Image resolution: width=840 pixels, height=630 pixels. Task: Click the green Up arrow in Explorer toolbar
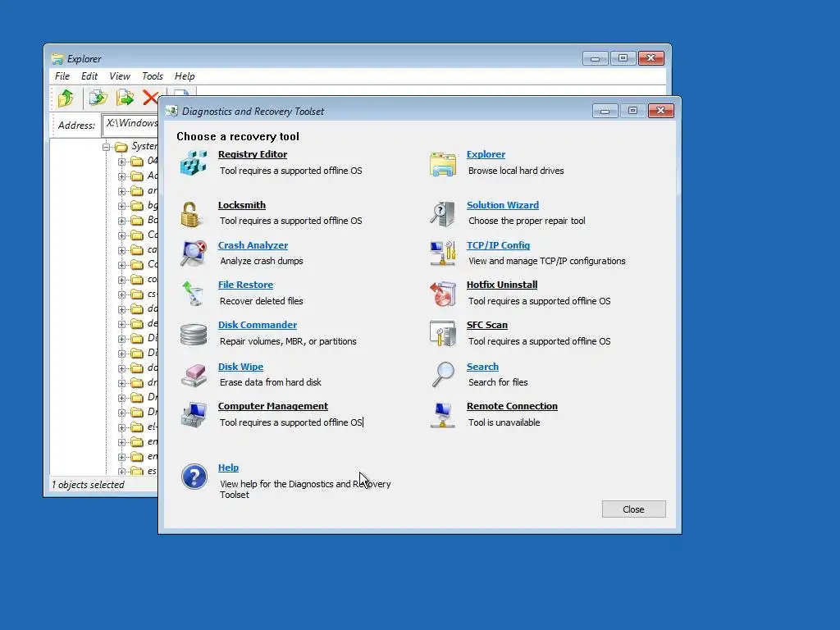(66, 98)
